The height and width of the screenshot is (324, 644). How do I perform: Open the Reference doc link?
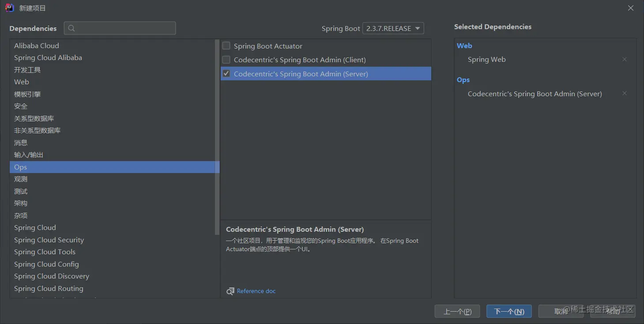coord(256,291)
